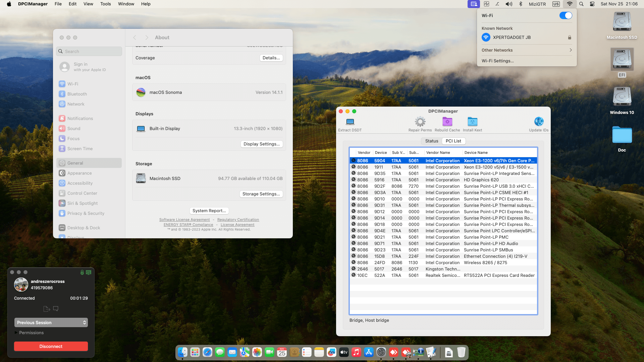Screen dimensions: 644x362
Task: Click the Bluetooth menu bar icon
Action: 521,4
